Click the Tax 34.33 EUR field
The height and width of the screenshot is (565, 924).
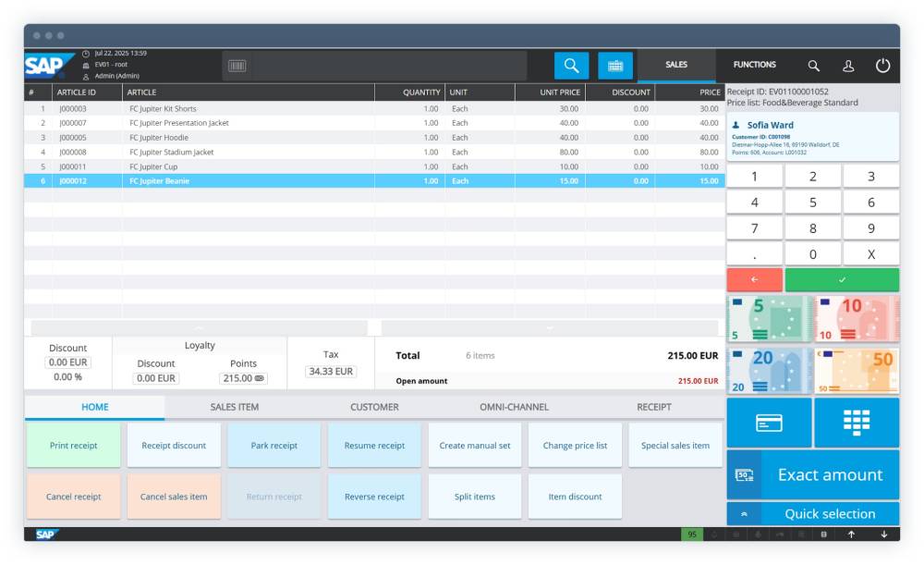(331, 371)
